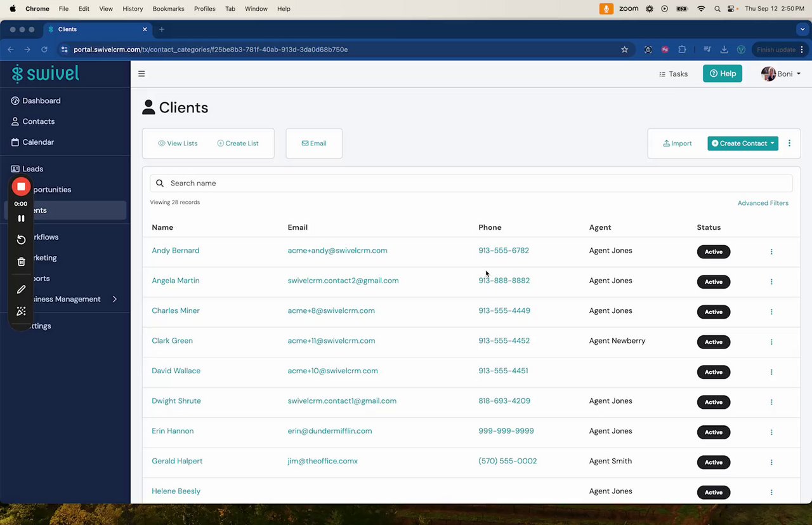Click Import contacts button
The image size is (812, 525).
677,143
